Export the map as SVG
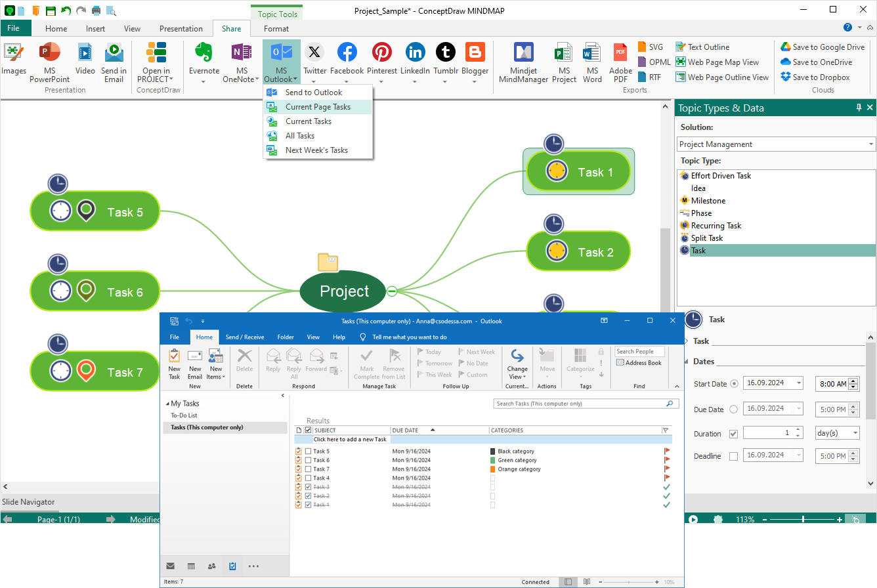The image size is (877, 588). tap(651, 47)
